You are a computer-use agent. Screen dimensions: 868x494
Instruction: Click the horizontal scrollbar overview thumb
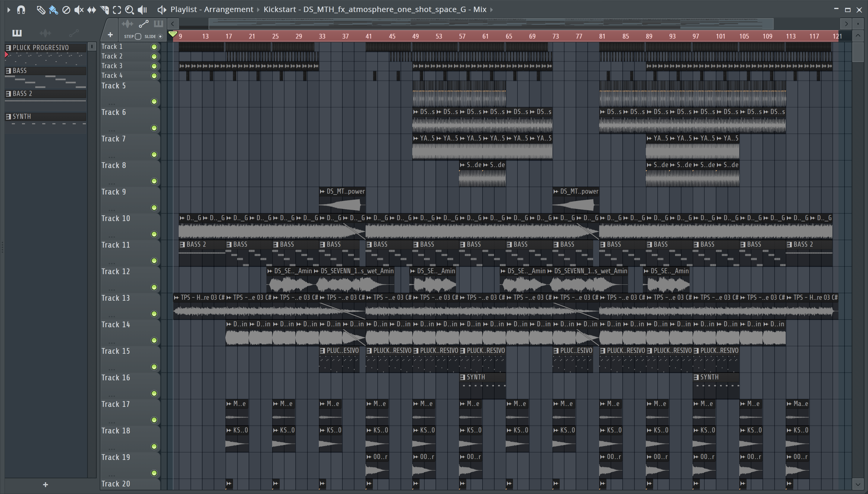491,24
